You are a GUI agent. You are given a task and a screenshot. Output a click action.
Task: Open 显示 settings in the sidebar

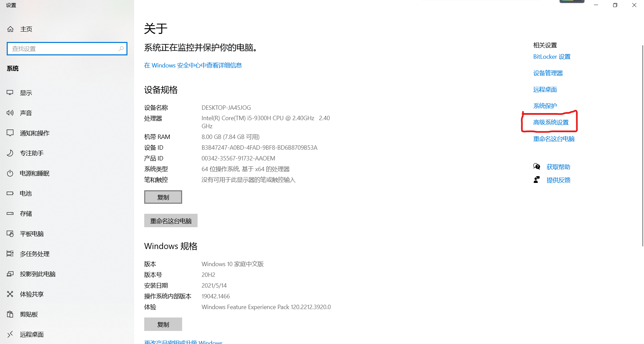pos(26,93)
